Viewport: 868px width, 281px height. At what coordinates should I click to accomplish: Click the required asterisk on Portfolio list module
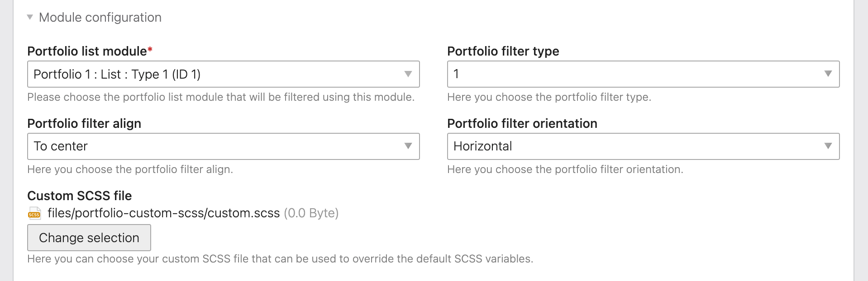(149, 48)
